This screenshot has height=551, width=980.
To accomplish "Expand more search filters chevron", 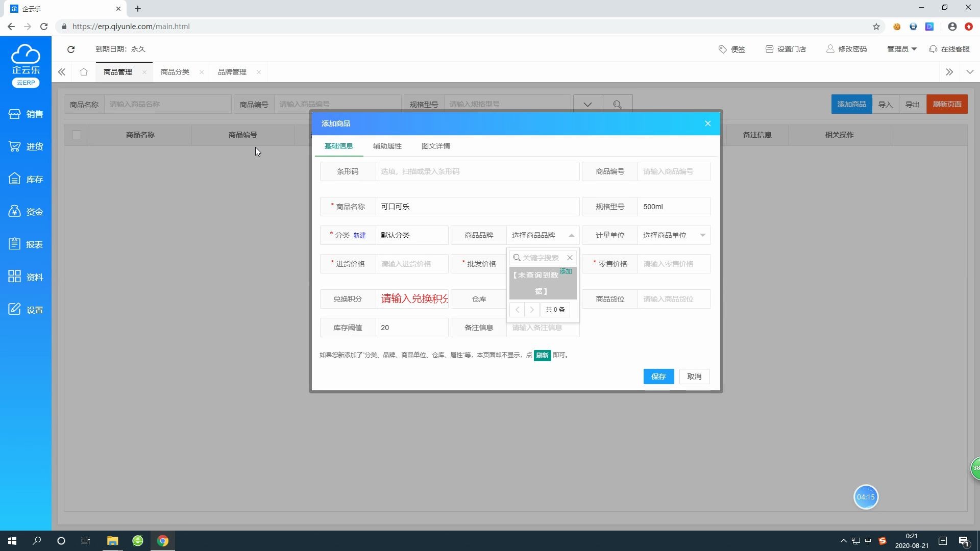I will (x=588, y=104).
